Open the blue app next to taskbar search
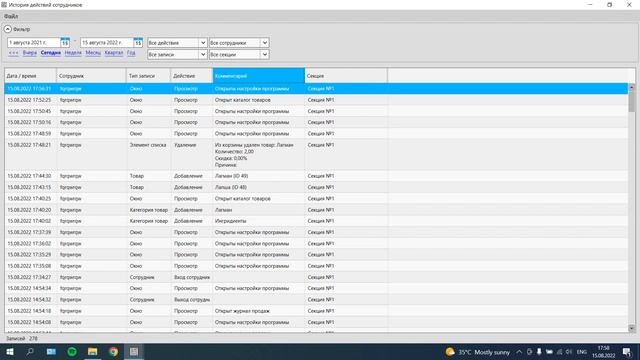 click(x=51, y=352)
